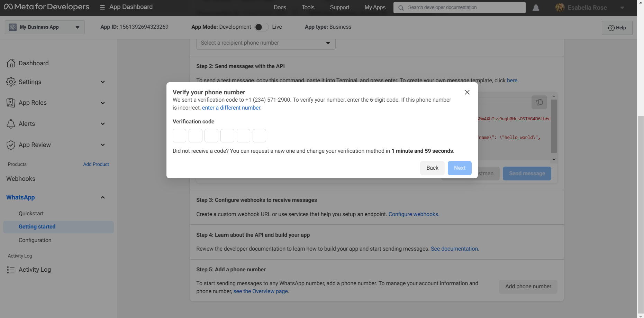Click the second verification code box

point(196,135)
